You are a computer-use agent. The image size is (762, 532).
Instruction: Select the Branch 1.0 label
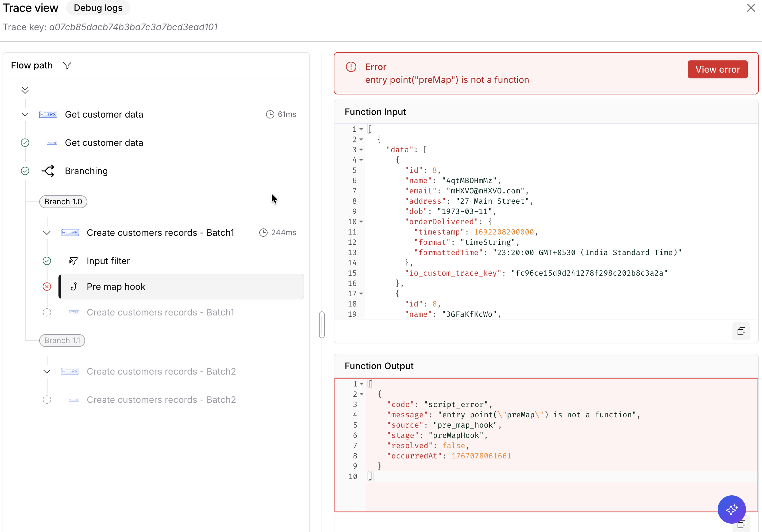(x=63, y=202)
